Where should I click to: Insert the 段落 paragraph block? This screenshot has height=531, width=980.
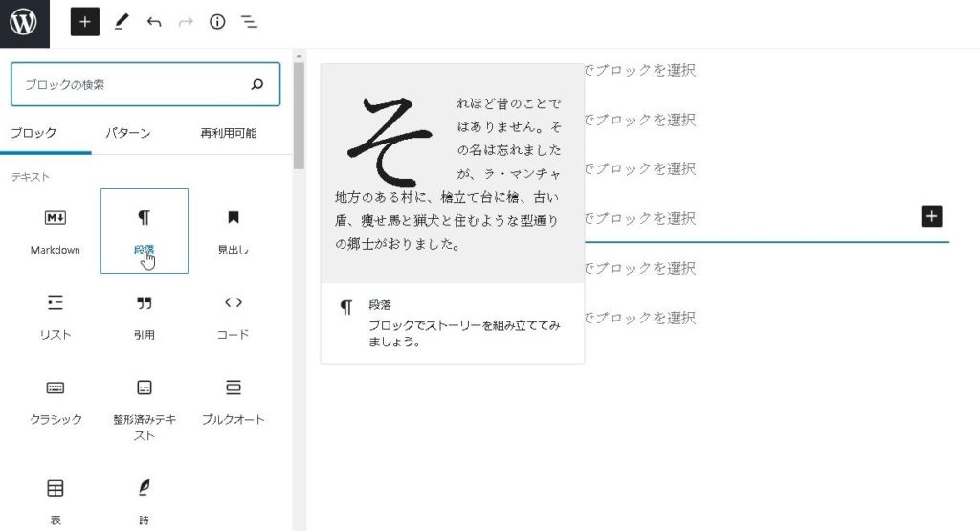144,231
